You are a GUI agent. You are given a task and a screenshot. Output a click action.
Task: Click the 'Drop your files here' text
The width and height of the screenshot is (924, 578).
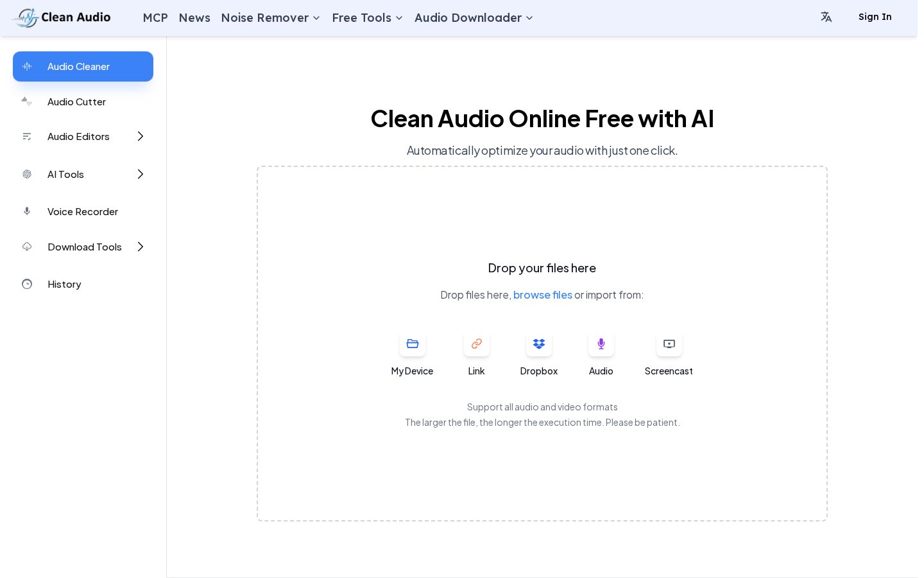pos(542,268)
